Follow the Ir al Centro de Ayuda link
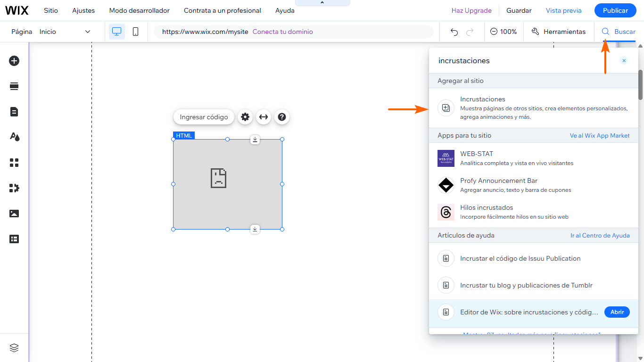The image size is (644, 362). (600, 235)
